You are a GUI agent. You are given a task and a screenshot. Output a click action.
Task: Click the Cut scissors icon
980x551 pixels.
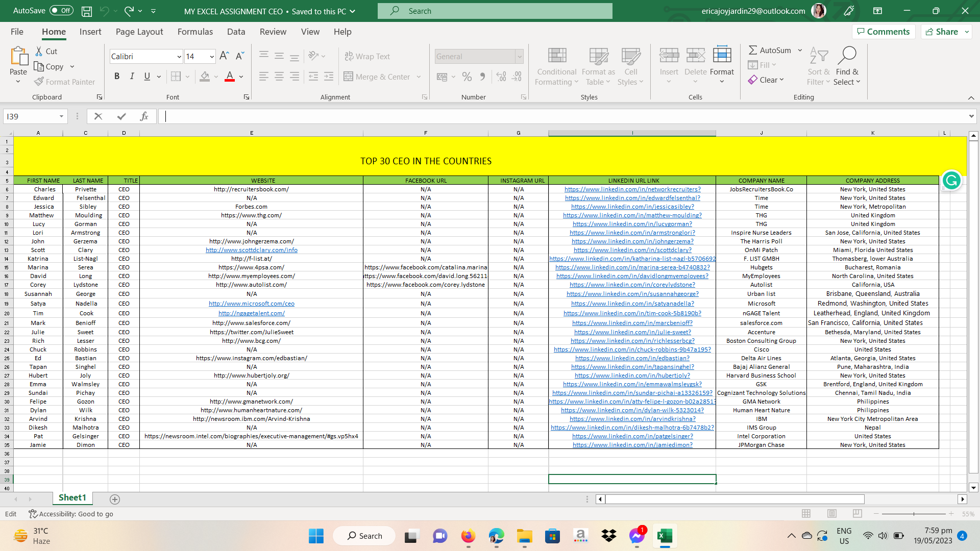tap(39, 52)
